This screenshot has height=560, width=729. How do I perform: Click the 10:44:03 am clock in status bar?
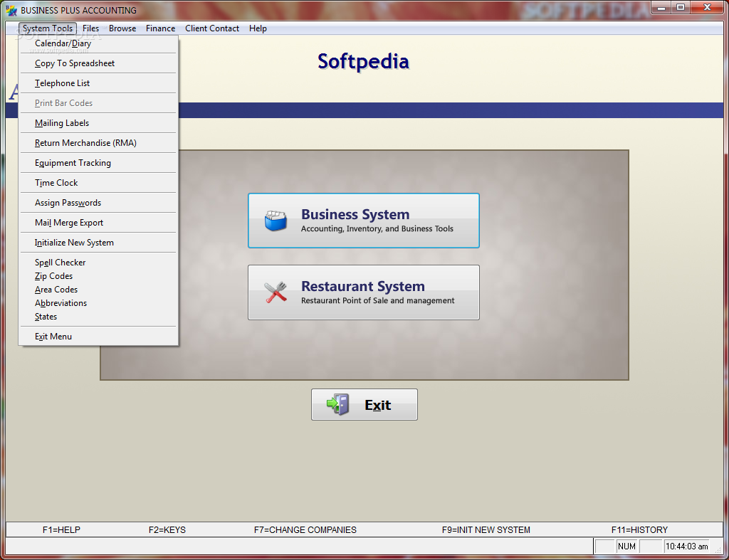[x=687, y=546]
